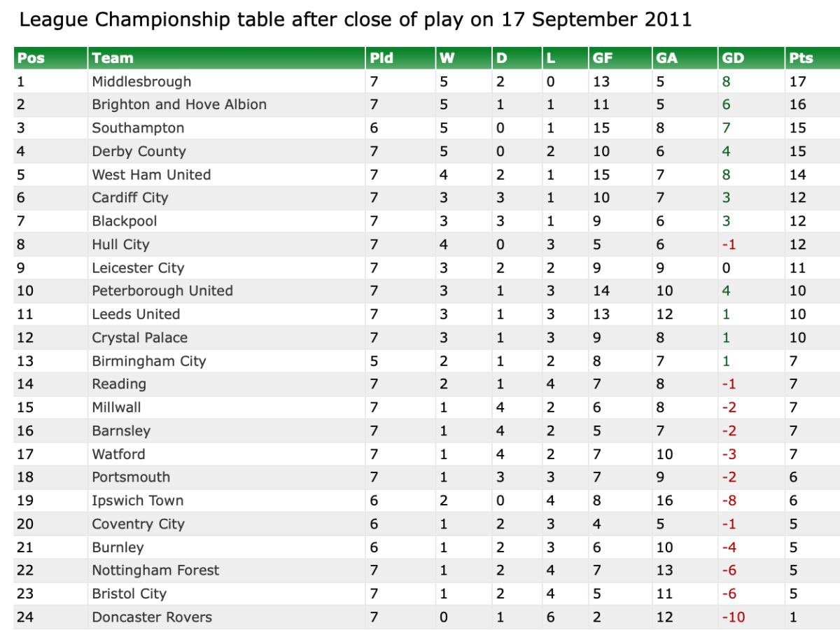Click the Ipswich Town team name
The image size is (840, 630).
[138, 500]
